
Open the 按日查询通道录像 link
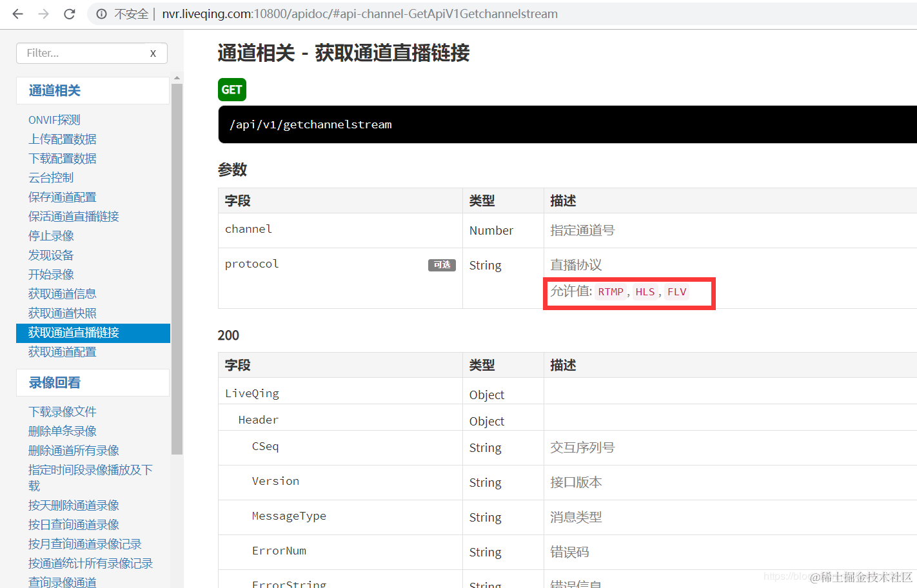click(x=74, y=525)
